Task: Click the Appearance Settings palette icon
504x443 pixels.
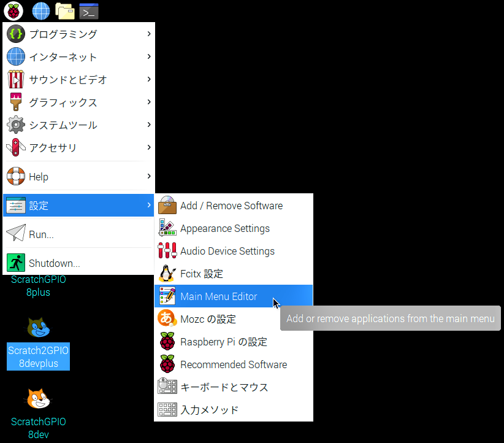Action: [167, 228]
